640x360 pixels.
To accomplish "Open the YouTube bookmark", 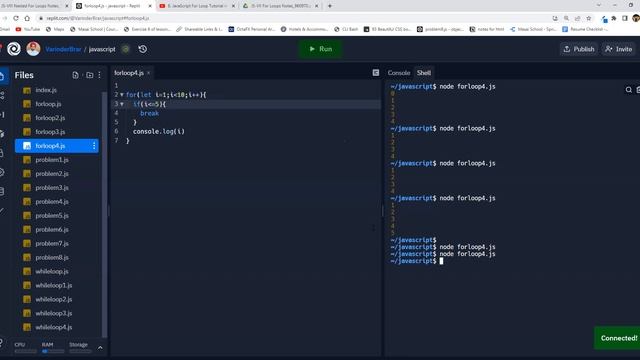I will tap(28, 29).
